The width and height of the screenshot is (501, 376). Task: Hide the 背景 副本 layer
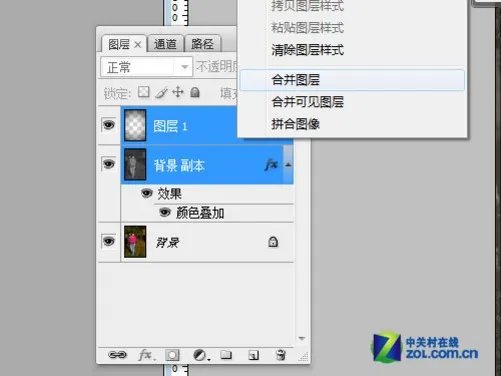click(x=109, y=164)
